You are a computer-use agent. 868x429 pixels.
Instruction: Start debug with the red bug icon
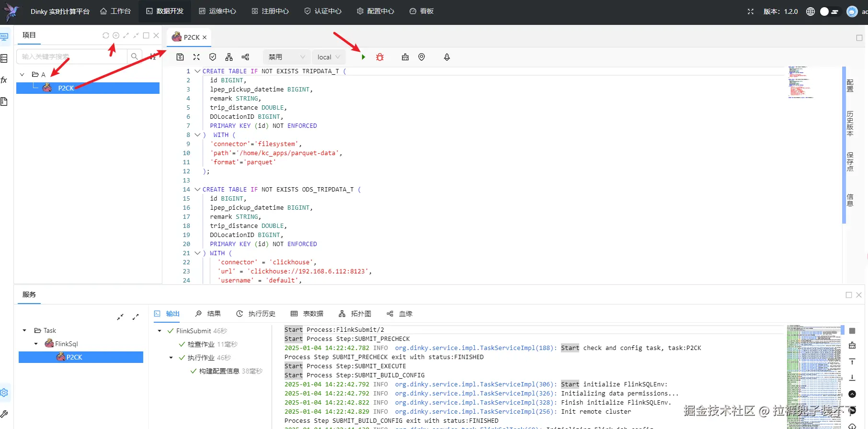(380, 57)
